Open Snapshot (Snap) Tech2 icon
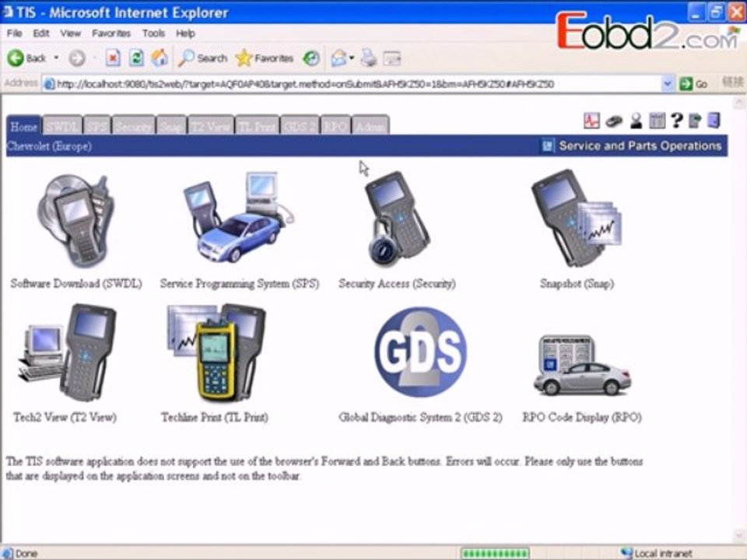 coord(577,218)
